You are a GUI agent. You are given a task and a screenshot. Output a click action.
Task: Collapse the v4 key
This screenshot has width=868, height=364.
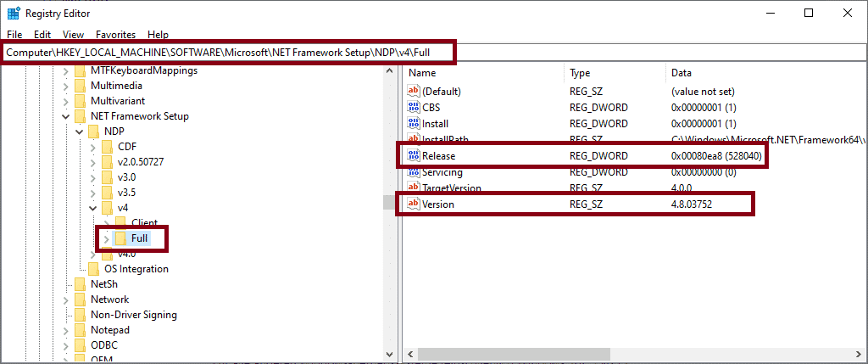click(92, 208)
